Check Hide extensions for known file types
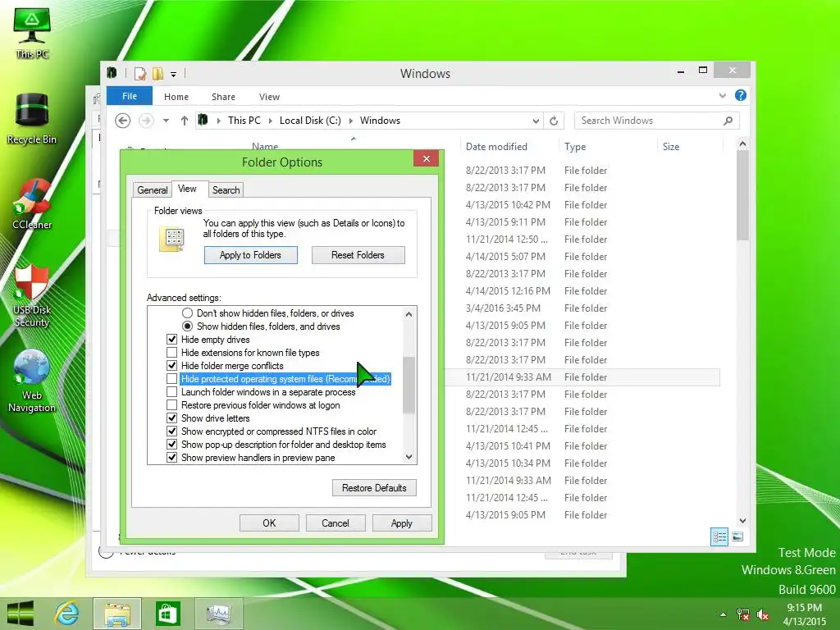This screenshot has height=630, width=840. tap(172, 353)
